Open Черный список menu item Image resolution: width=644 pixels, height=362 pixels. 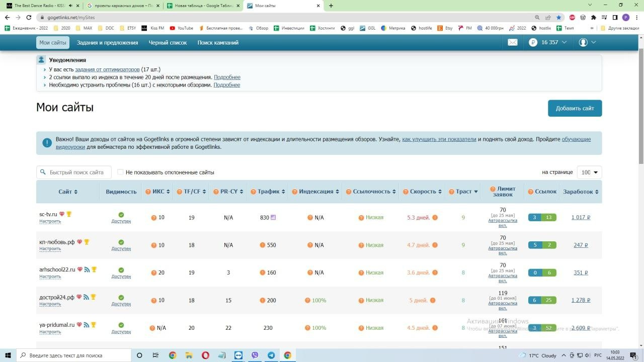pos(168,43)
